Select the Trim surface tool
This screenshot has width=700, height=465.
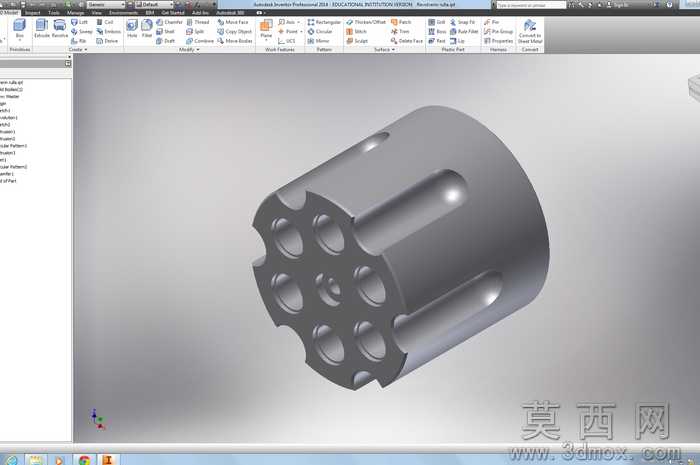[x=400, y=32]
